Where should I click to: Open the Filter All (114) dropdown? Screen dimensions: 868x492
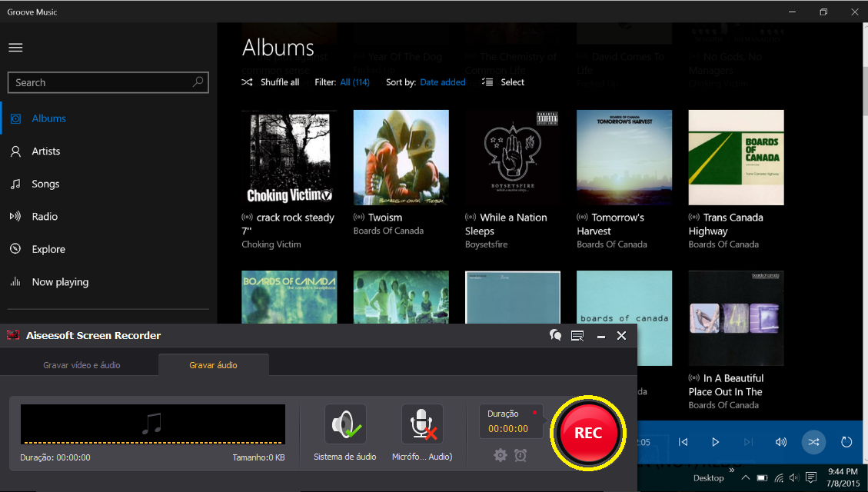(x=354, y=82)
